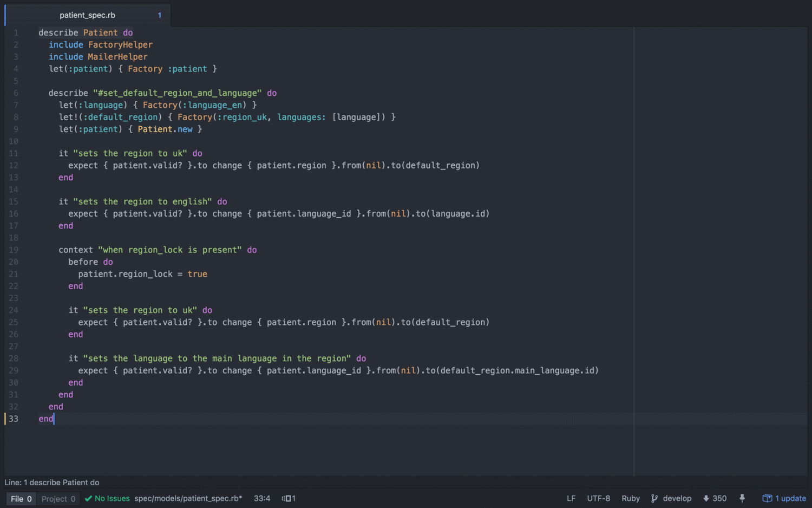
Task: Click the download arrow icon beside 350
Action: (706, 498)
